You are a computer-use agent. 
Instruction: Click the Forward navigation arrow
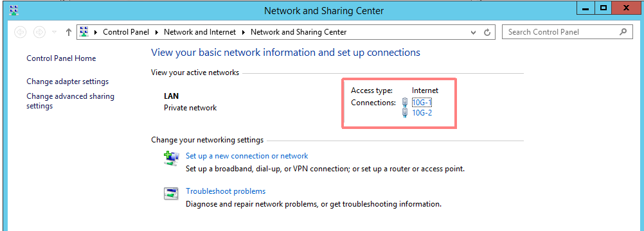click(39, 32)
